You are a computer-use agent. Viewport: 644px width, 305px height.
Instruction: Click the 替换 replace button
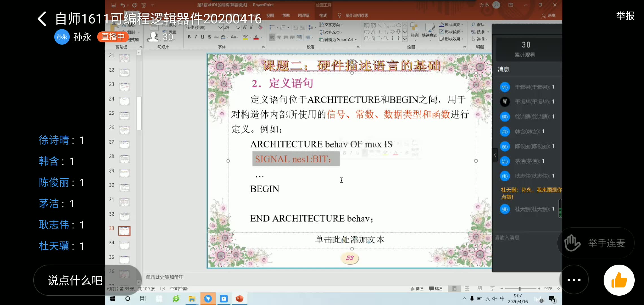click(x=478, y=32)
